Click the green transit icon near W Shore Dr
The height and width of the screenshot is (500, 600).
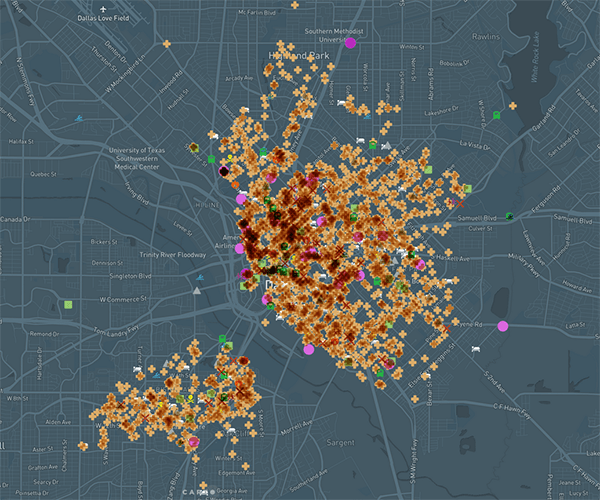point(496,115)
